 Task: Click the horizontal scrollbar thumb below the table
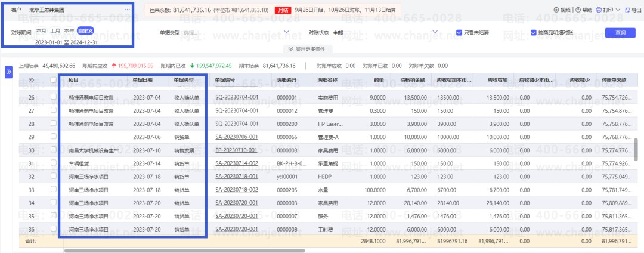pos(185,249)
